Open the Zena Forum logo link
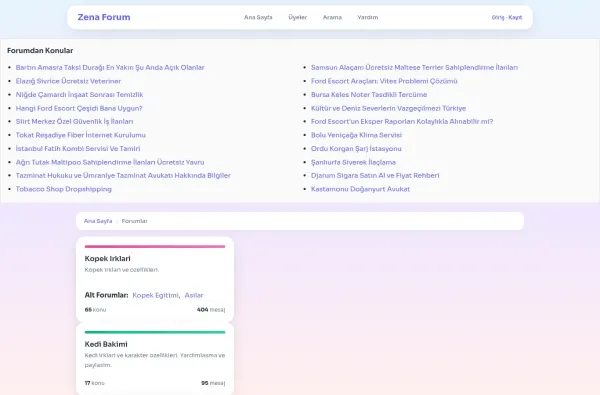Image resolution: width=600 pixels, height=395 pixels. pyautogui.click(x=104, y=17)
